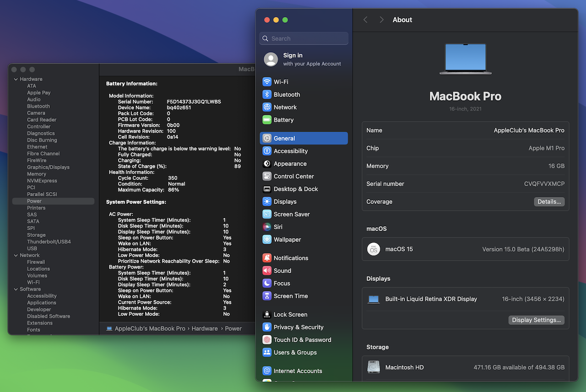Select ATA in System Information sidebar
The width and height of the screenshot is (586, 392).
tap(32, 86)
